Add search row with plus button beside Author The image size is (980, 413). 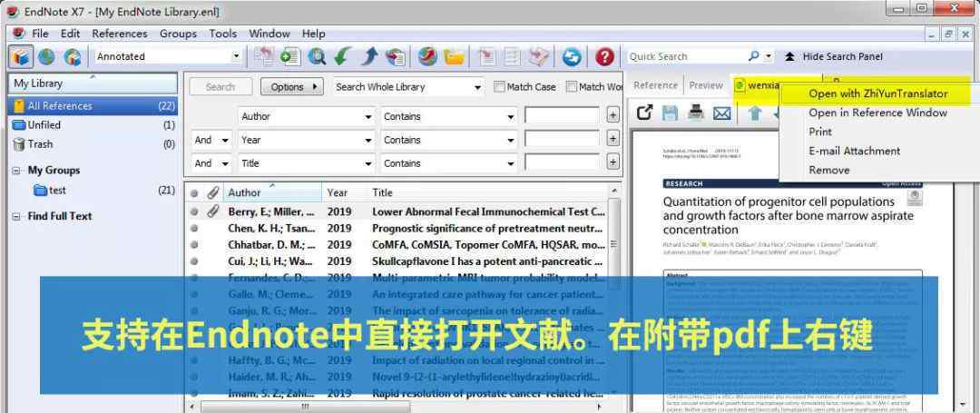(x=613, y=115)
